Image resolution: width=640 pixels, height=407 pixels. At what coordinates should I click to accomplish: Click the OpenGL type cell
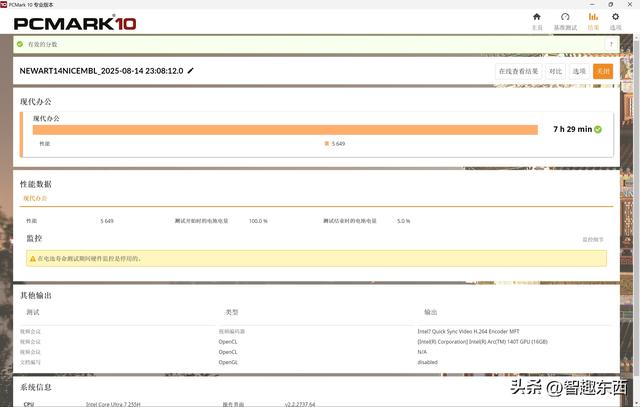click(x=228, y=362)
